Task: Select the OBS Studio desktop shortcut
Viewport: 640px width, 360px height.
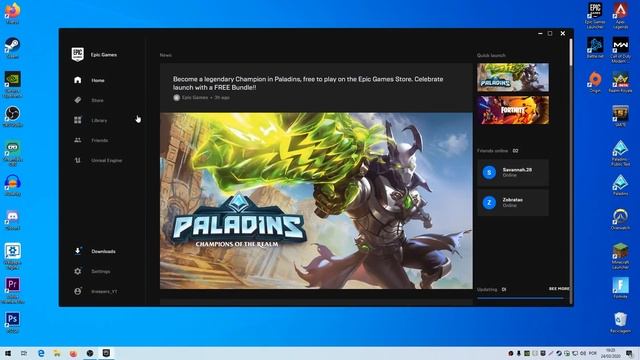Action: click(x=13, y=117)
